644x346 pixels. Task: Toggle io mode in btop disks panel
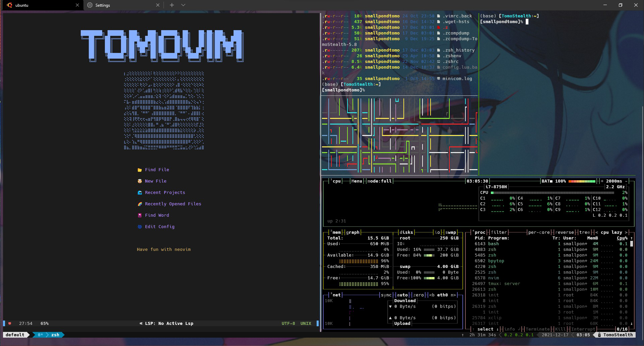click(x=437, y=232)
